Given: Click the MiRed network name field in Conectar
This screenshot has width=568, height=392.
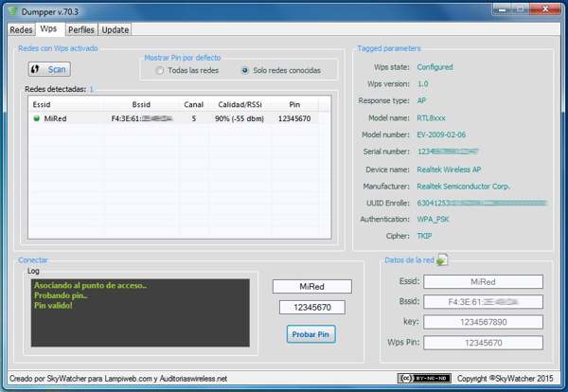Looking at the screenshot, I should coord(311,287).
